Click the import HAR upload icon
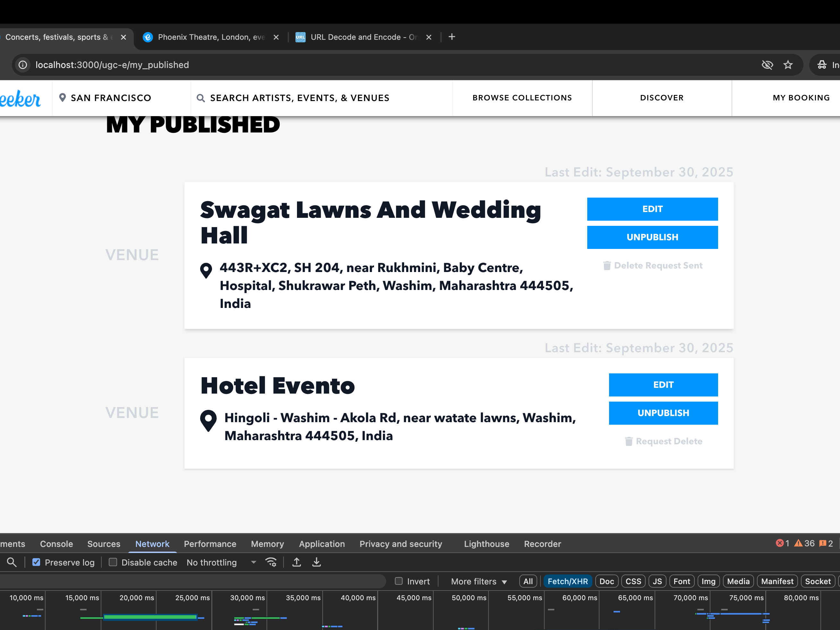 pos(297,562)
